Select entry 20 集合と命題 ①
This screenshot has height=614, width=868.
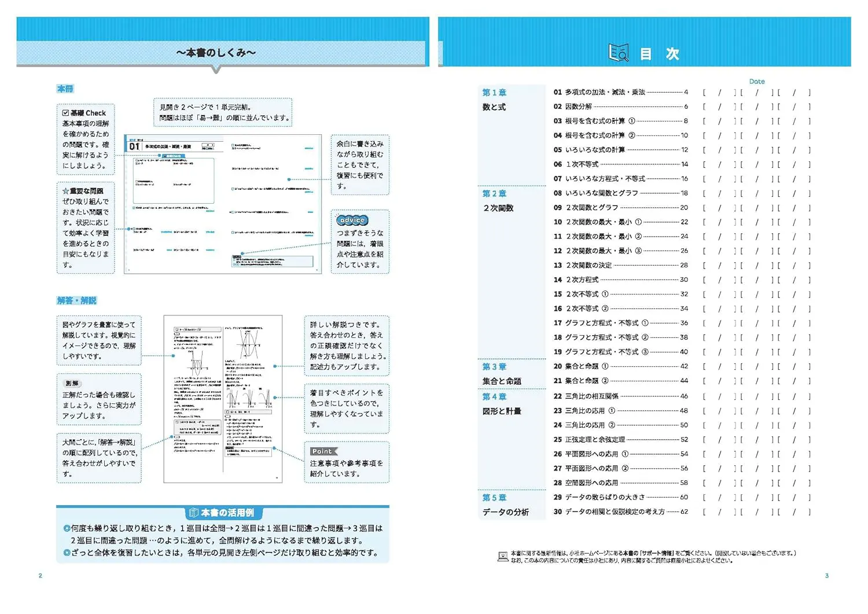tap(620, 366)
